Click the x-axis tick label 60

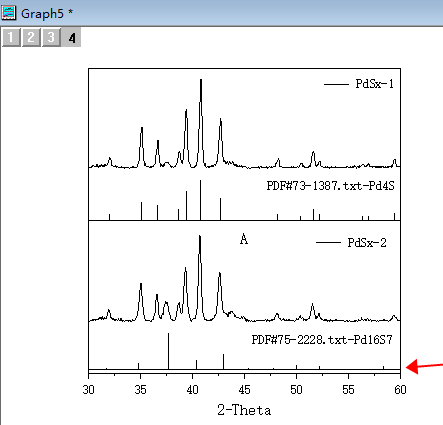coord(400,389)
